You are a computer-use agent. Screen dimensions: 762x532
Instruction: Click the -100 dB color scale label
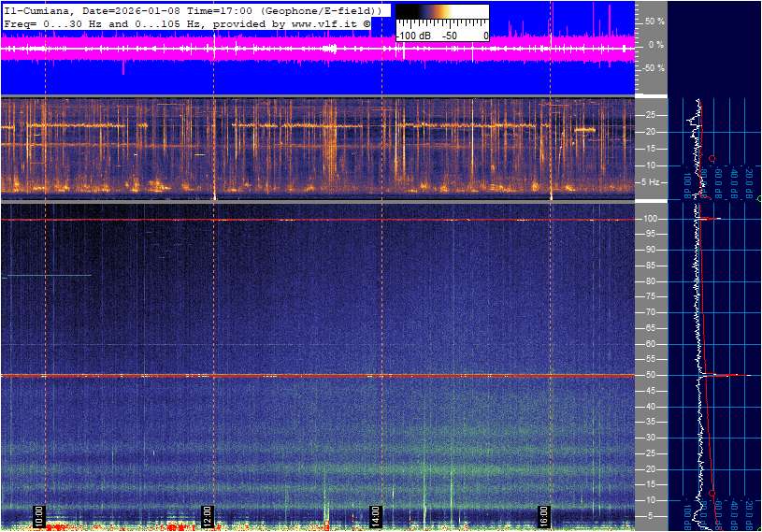pyautogui.click(x=413, y=36)
